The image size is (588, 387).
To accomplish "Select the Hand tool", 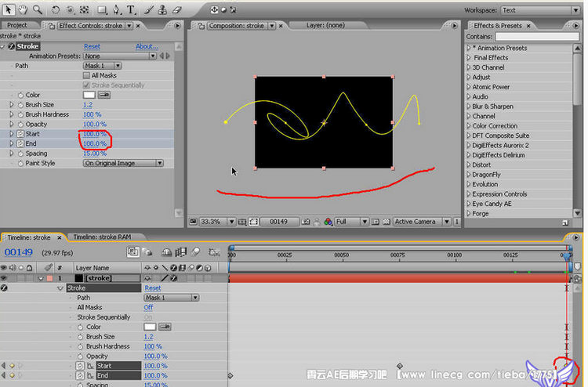I will tap(23, 9).
